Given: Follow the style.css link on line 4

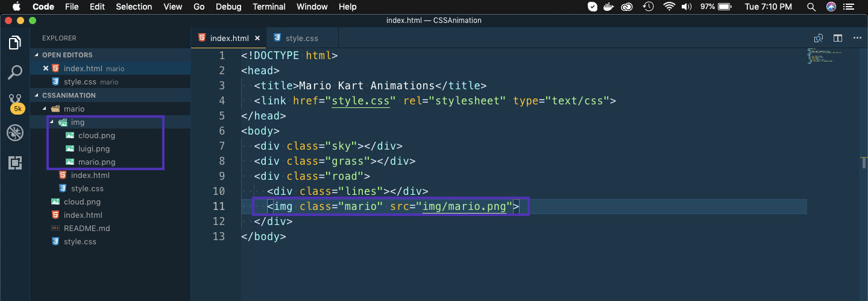Looking at the screenshot, I should coord(360,101).
